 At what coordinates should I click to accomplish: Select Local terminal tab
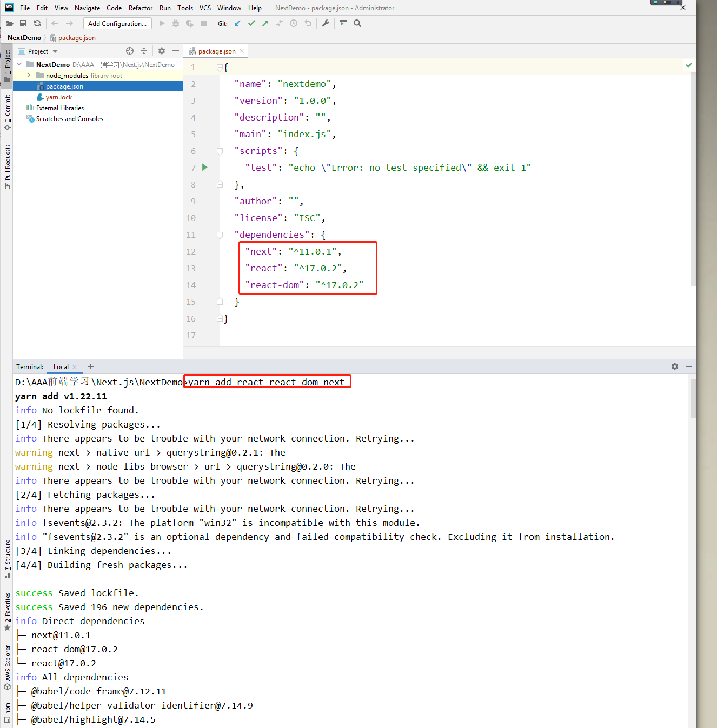tap(61, 367)
